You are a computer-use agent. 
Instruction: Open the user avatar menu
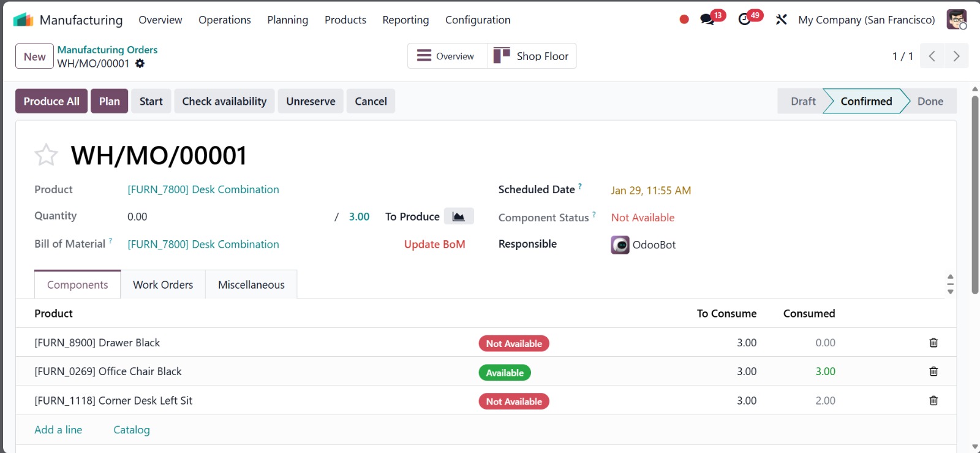tap(956, 20)
